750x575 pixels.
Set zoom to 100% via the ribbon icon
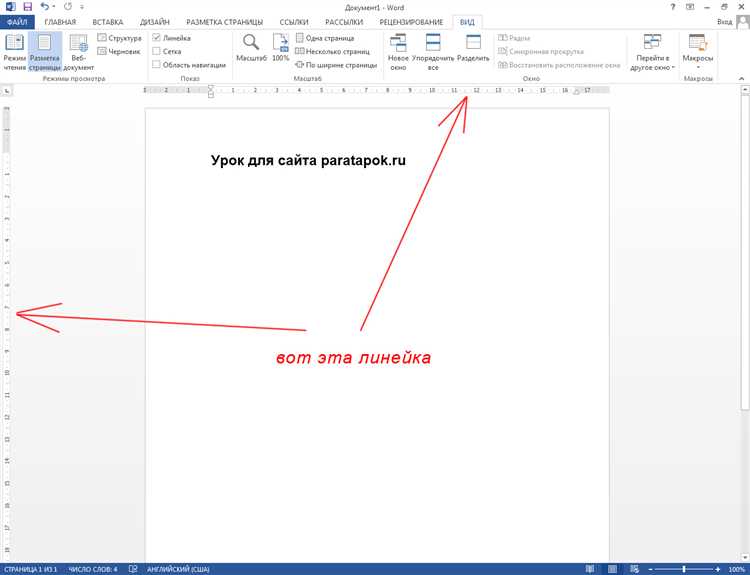(281, 48)
